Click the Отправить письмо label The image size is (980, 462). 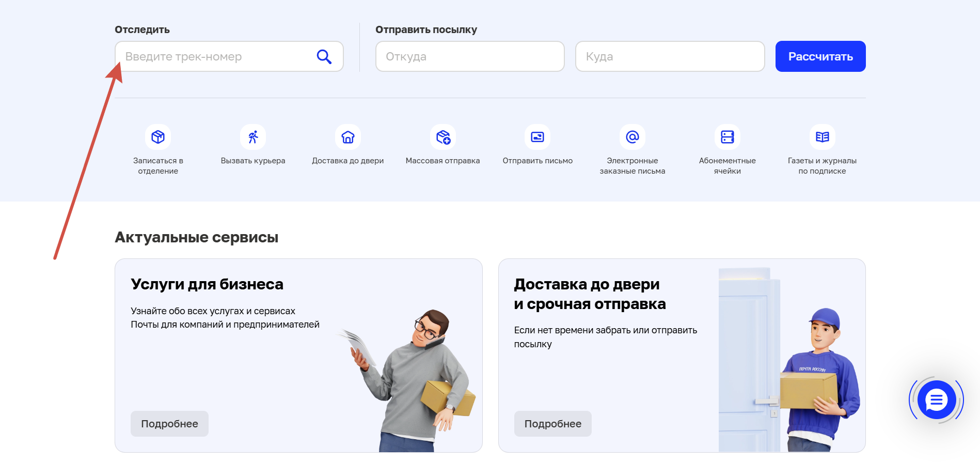tap(538, 161)
